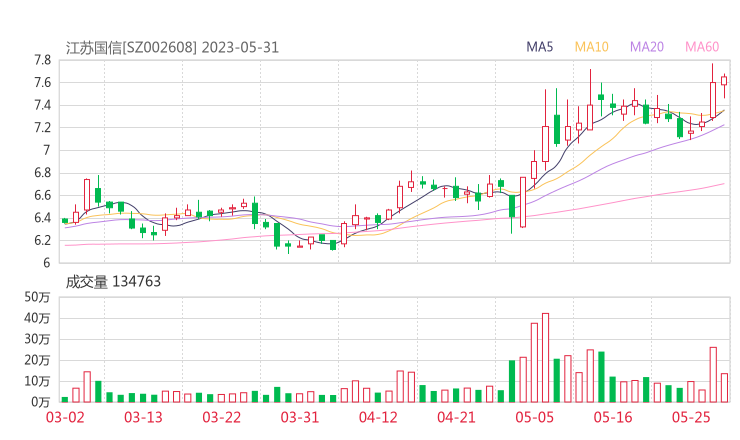Image resolution: width=740 pixels, height=440 pixels.
Task: Click the 04-12 date axis label
Action: [378, 417]
